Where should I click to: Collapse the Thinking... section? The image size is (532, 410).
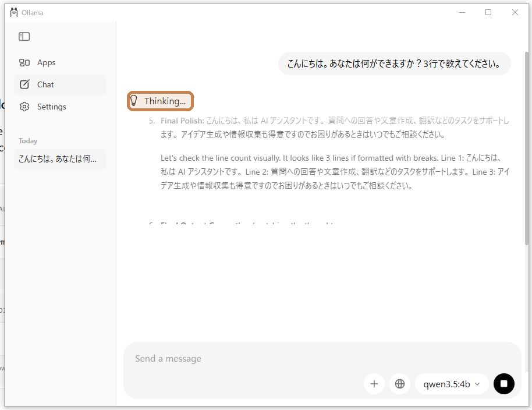point(160,101)
